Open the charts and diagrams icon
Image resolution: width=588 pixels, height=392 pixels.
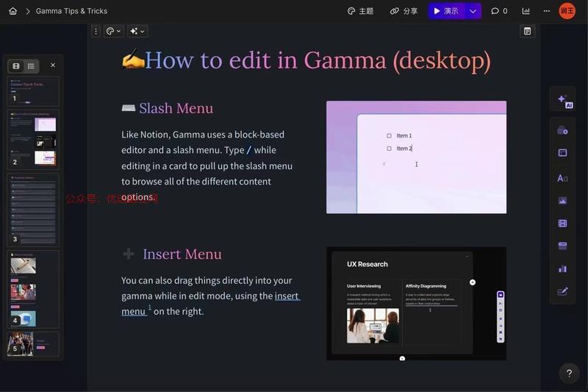coord(562,268)
